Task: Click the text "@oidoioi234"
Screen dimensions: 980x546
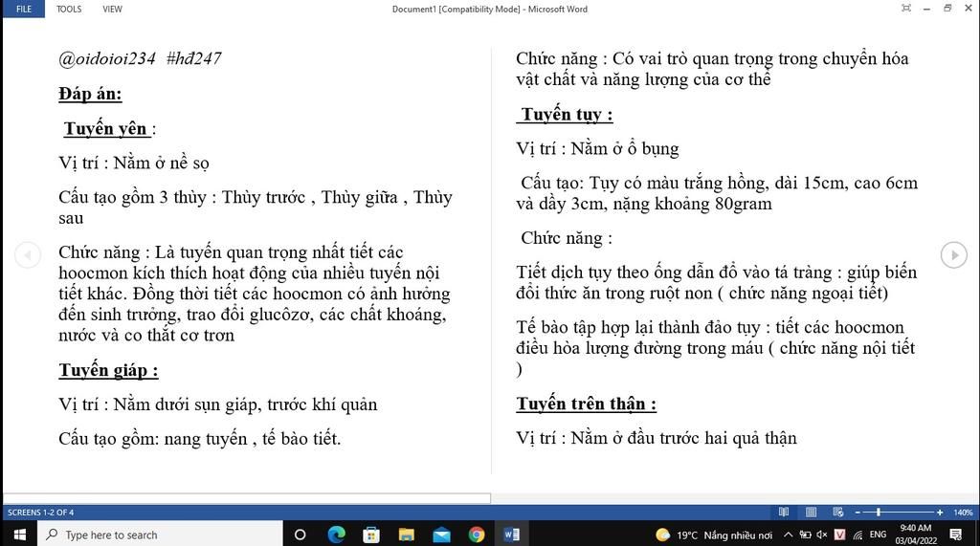Action: 107,58
